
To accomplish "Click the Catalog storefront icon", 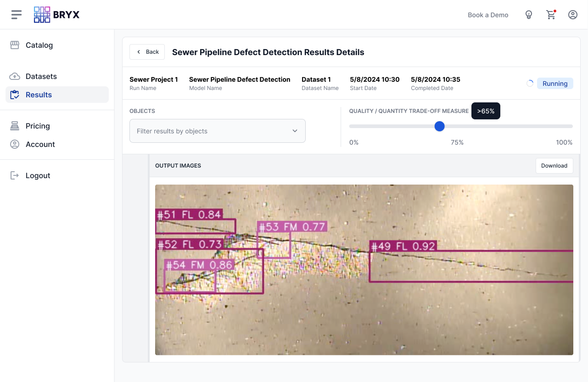I will tap(15, 45).
